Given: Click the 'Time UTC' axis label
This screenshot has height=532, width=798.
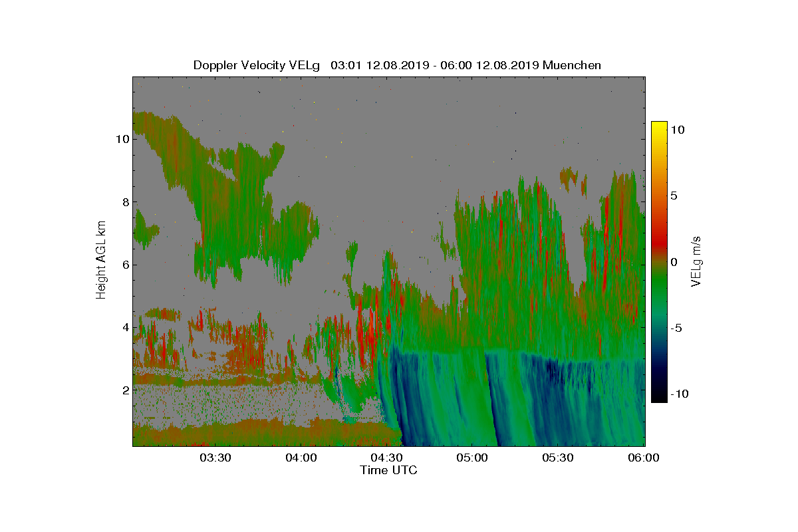Looking at the screenshot, I should pyautogui.click(x=389, y=470).
